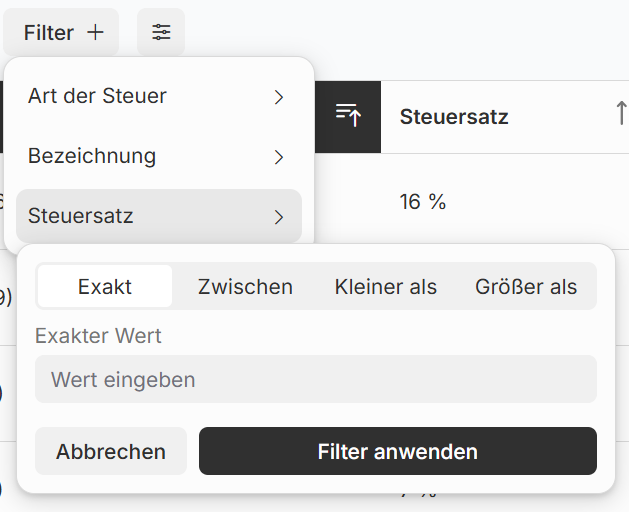The width and height of the screenshot is (629, 512).
Task: Click the Steuersatz column header
Action: pos(454,117)
